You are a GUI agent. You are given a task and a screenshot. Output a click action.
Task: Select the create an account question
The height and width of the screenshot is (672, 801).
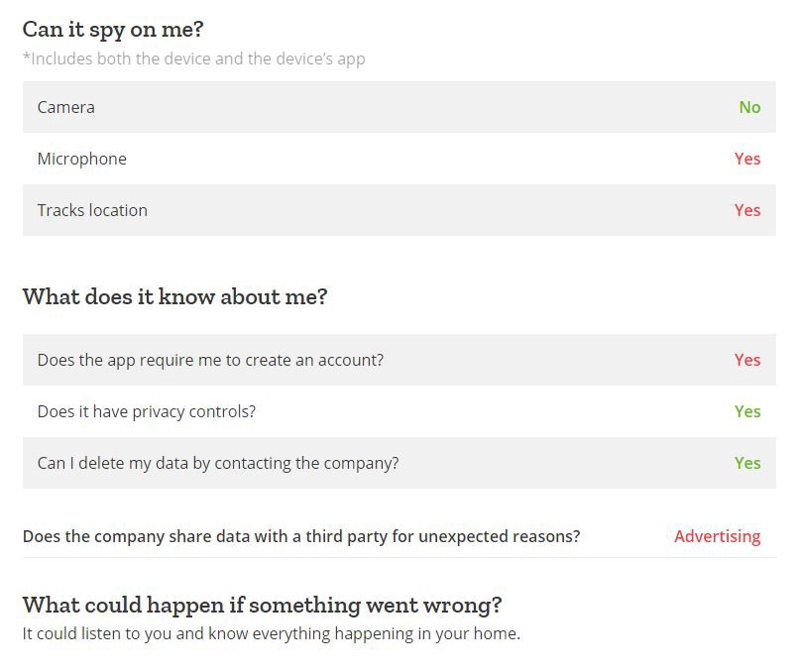pos(210,360)
